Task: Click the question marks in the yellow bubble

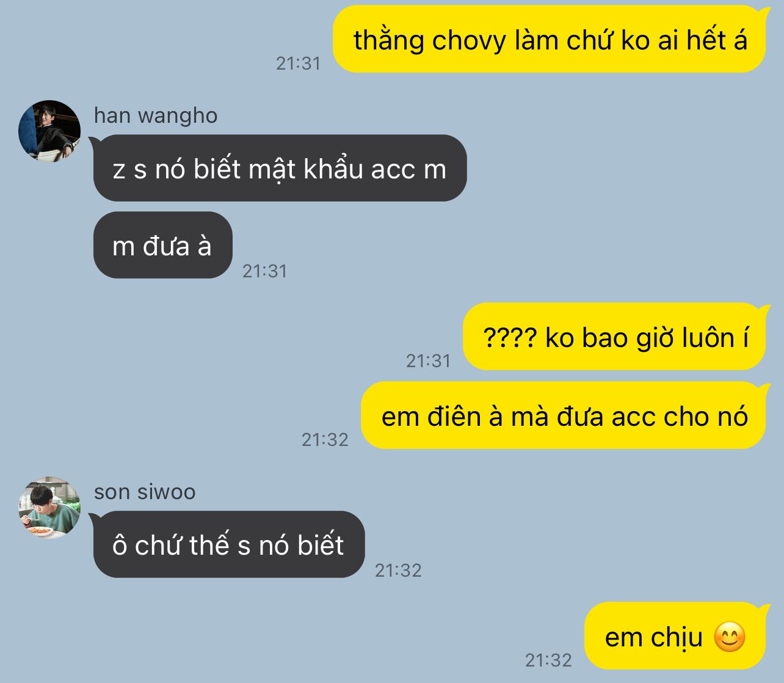Action: click(x=509, y=337)
